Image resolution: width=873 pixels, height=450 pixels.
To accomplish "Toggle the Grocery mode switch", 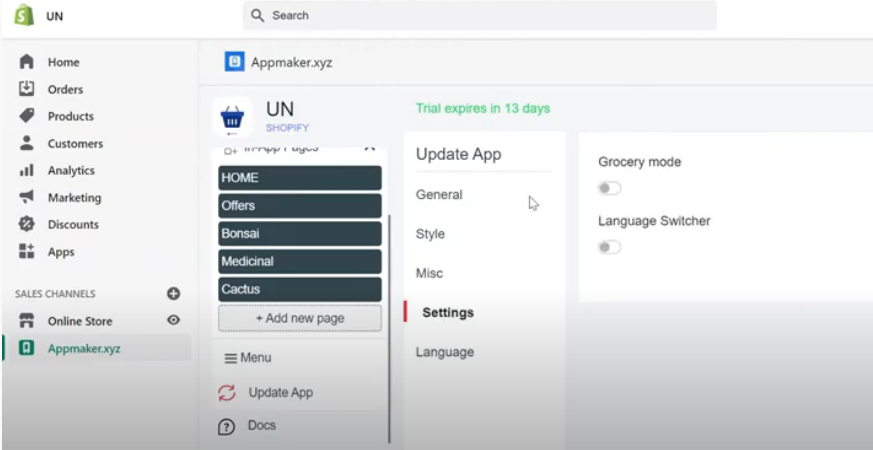I will 610,188.
